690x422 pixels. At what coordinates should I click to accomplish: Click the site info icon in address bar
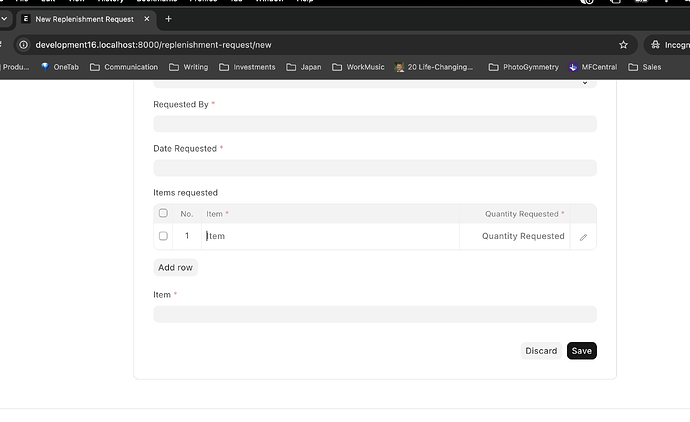(x=23, y=45)
